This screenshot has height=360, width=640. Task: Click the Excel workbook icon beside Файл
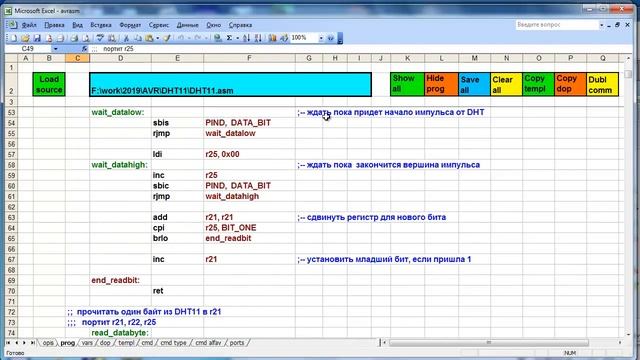[12, 25]
